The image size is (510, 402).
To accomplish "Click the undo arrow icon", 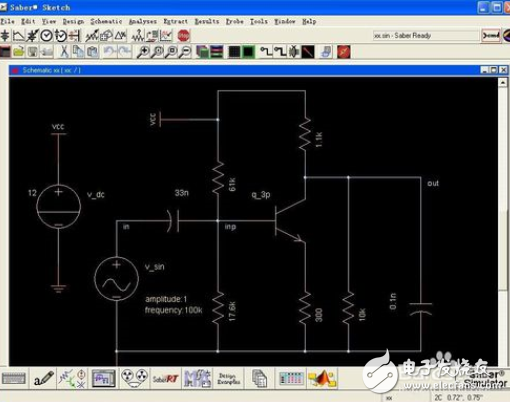I will tap(109, 52).
